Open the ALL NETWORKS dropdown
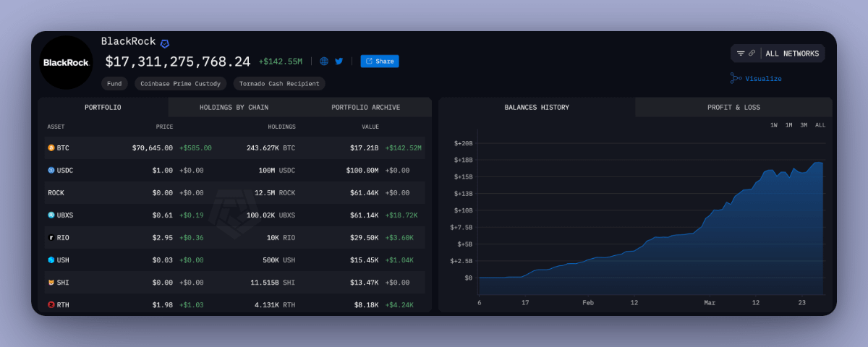The width and height of the screenshot is (868, 347). pyautogui.click(x=792, y=53)
